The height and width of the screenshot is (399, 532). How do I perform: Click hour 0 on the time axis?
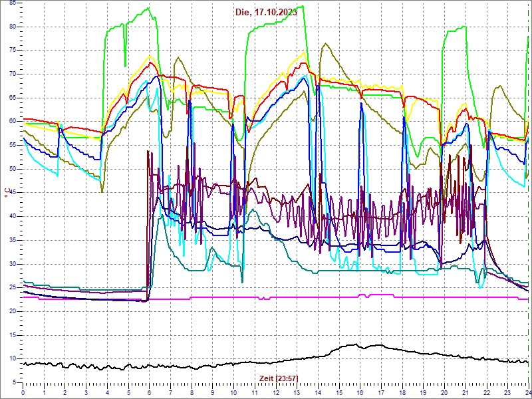pyautogui.click(x=23, y=392)
